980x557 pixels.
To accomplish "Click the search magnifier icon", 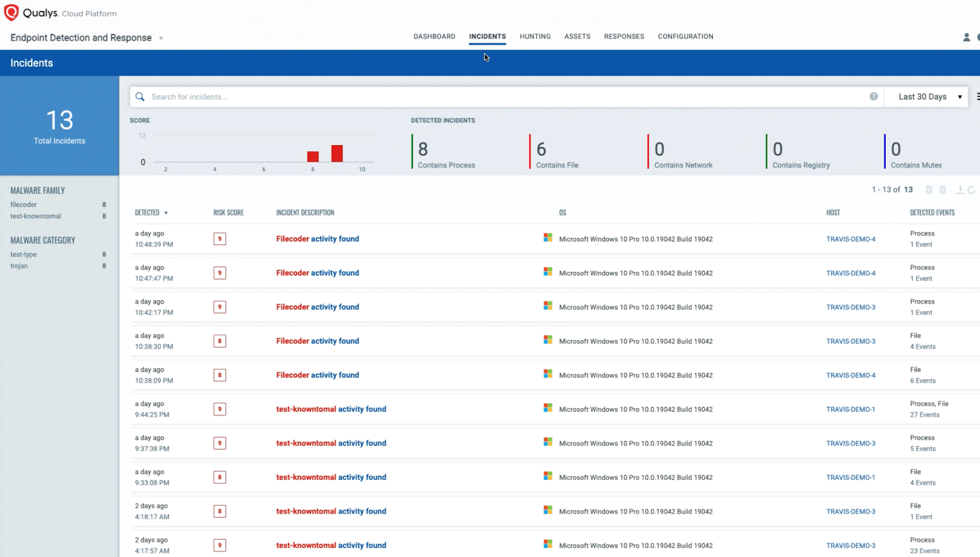I will pos(140,97).
